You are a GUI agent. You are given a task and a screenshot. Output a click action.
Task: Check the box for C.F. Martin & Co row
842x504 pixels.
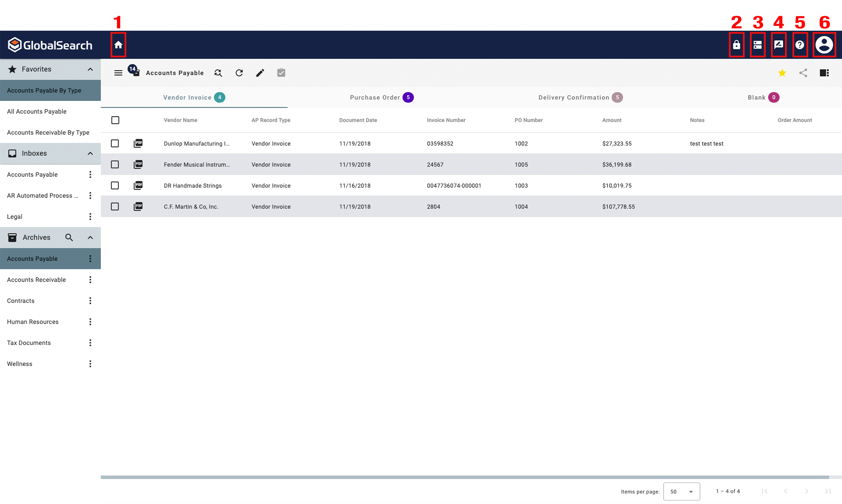115,206
